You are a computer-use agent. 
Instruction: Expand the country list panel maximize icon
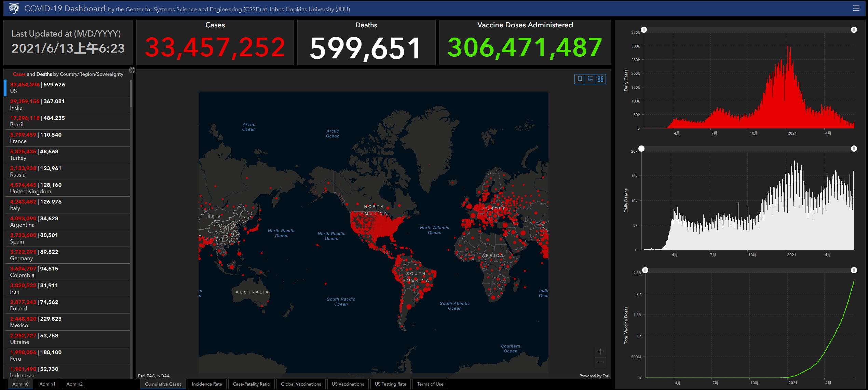click(132, 70)
